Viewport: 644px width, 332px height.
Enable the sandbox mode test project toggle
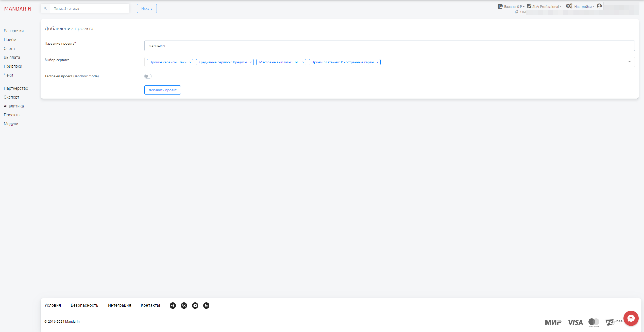pyautogui.click(x=148, y=76)
